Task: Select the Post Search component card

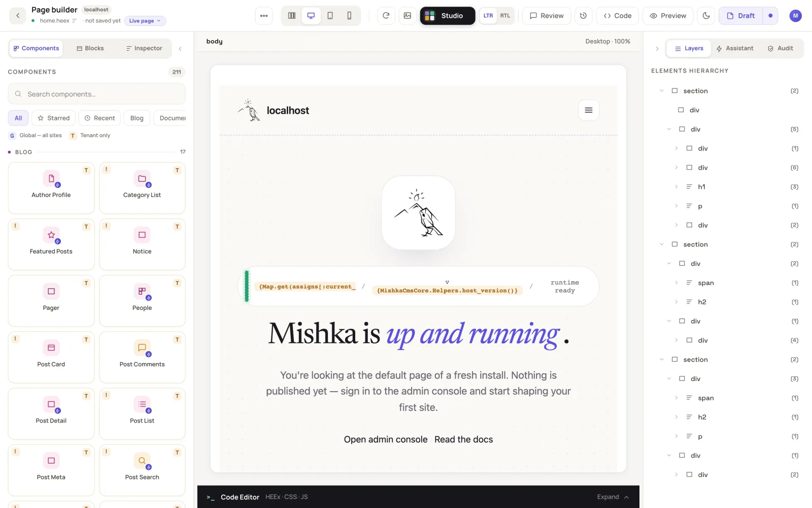Action: coord(142,470)
